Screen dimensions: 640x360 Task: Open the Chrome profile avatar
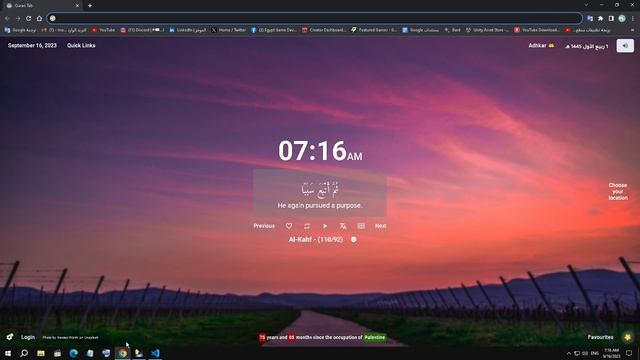click(622, 18)
